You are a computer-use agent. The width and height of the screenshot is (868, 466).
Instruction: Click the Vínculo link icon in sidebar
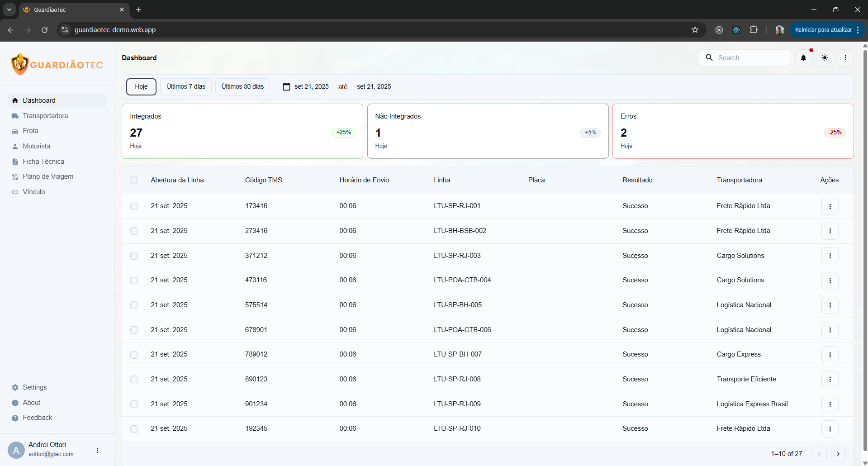point(15,192)
